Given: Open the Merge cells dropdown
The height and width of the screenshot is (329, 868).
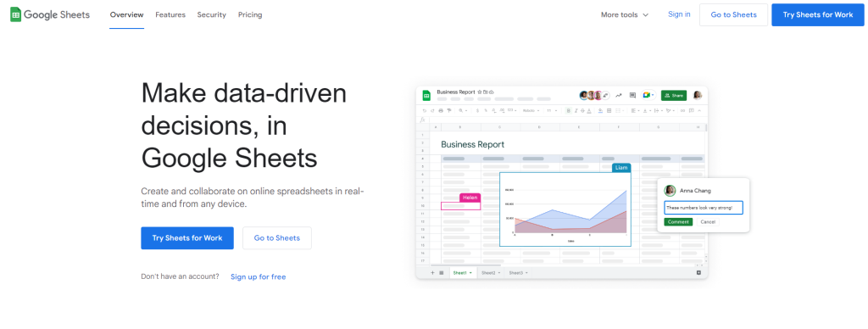Looking at the screenshot, I should (620, 111).
